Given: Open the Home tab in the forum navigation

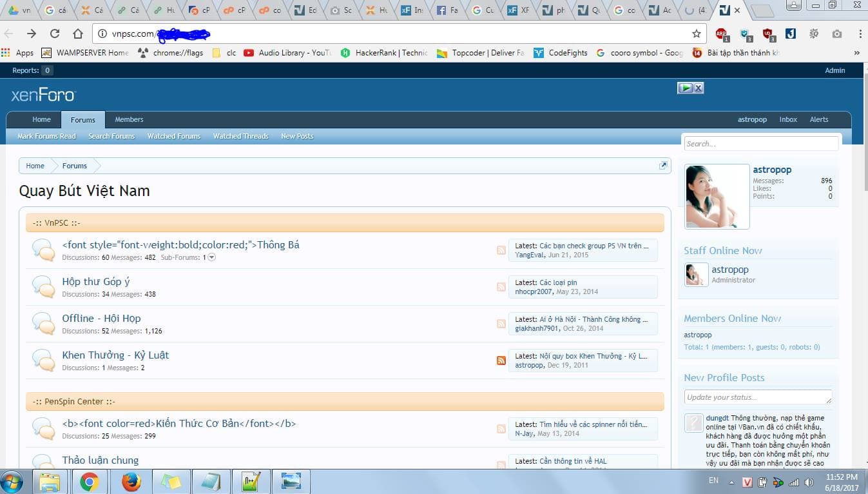Looking at the screenshot, I should [x=41, y=119].
